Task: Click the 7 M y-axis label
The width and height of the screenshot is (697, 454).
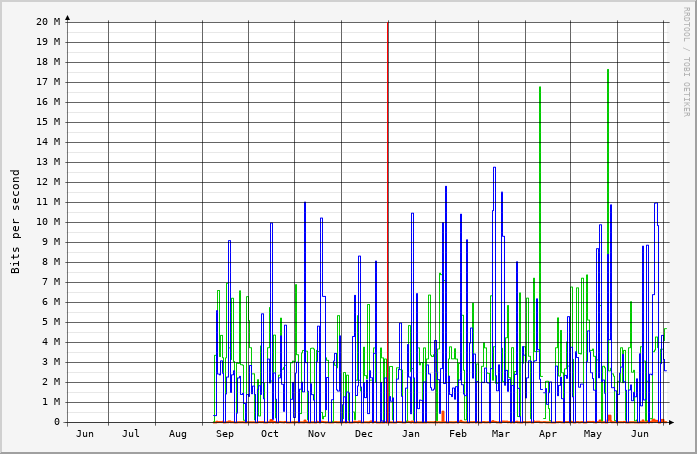Action: point(51,281)
